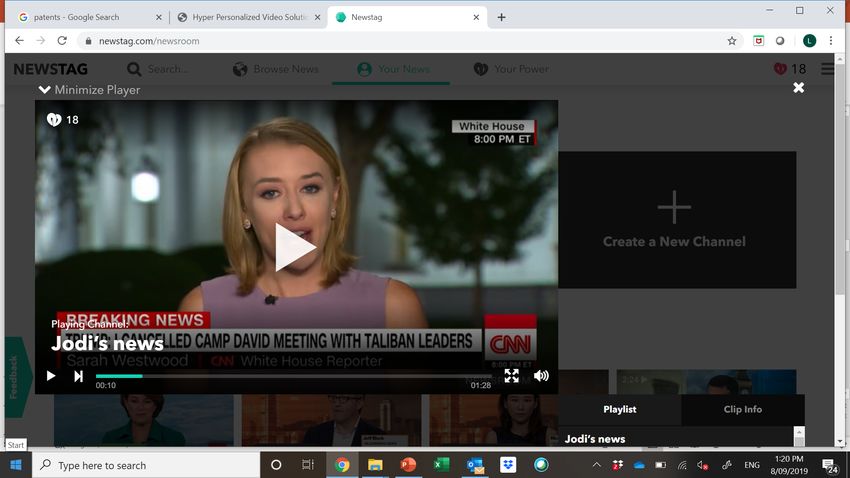Mute the video volume speaker
Screen dimensions: 850x478
(x=541, y=376)
